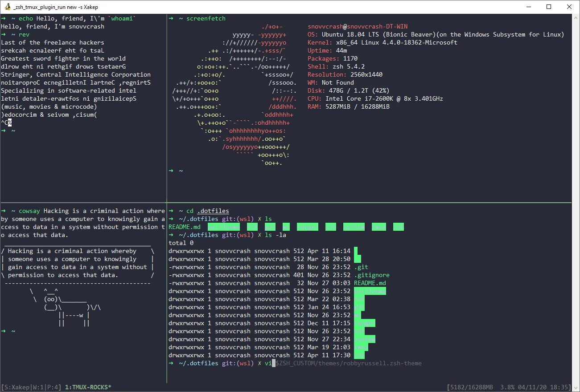Image resolution: width=580 pixels, height=392 pixels.
Task: Click the 18:35 clock in status bar
Action: (x=559, y=387)
